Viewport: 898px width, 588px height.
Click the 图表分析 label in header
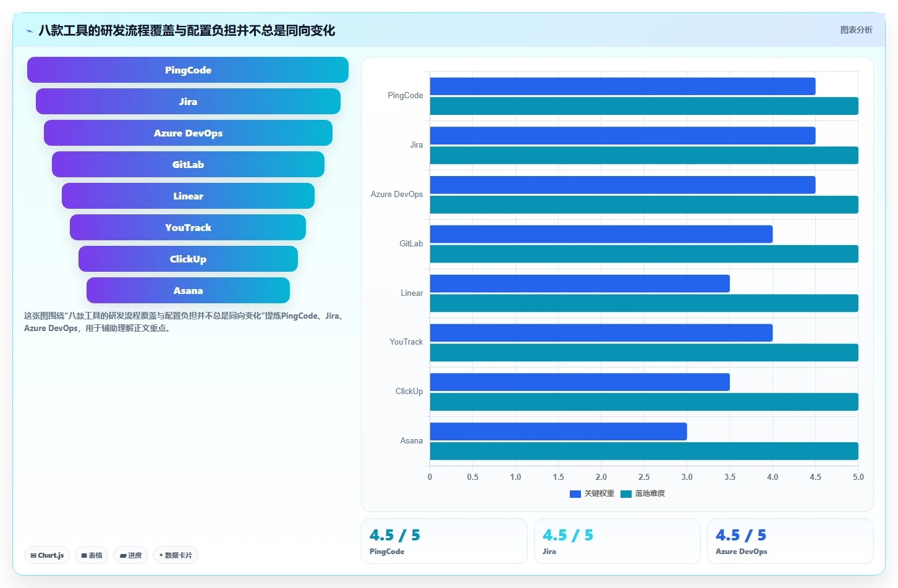click(856, 30)
